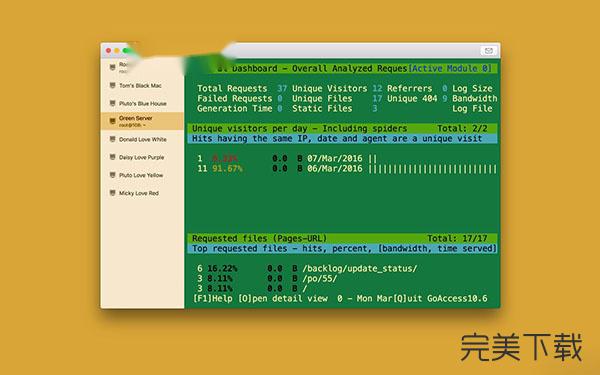Click the Hits having the same IP description
This screenshot has width=600, height=375.
pos(337,139)
